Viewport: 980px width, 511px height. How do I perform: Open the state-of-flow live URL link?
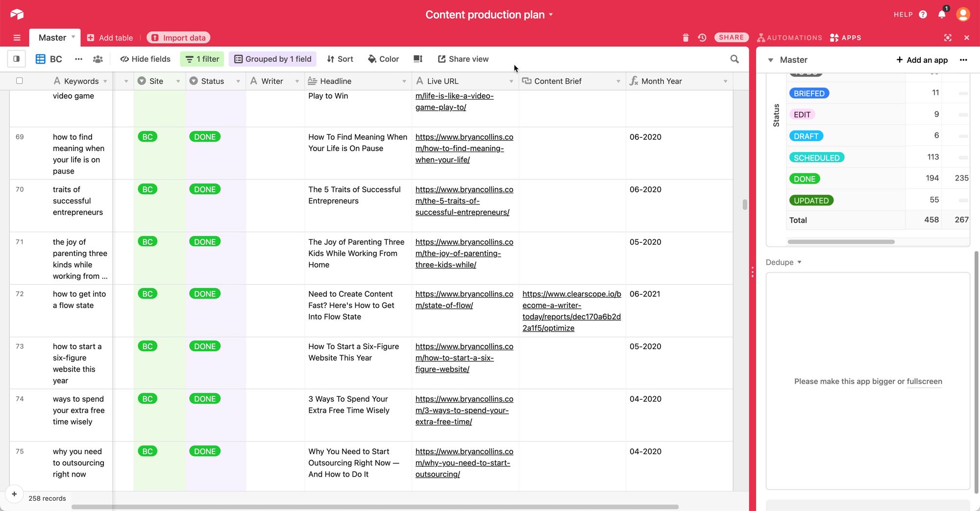pyautogui.click(x=464, y=300)
